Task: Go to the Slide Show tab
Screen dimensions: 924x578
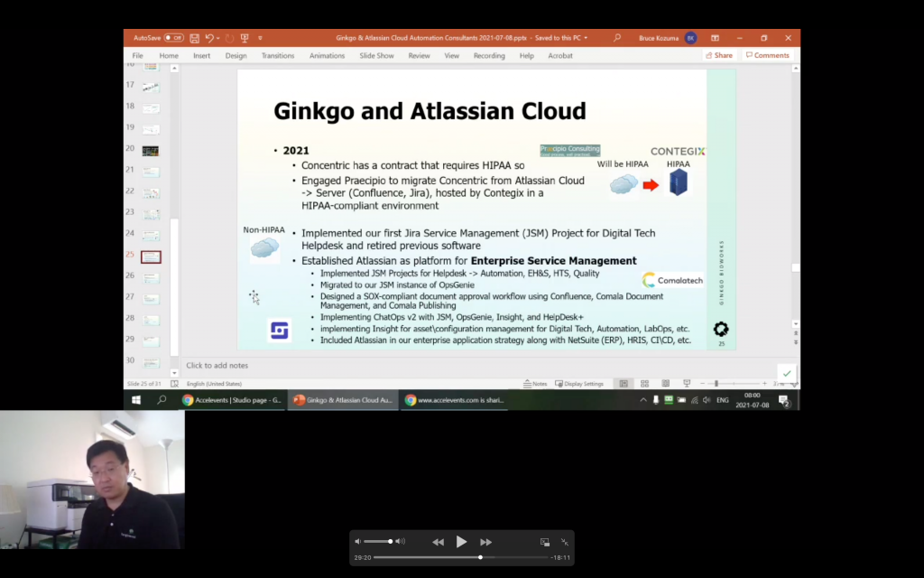Action: click(x=376, y=55)
